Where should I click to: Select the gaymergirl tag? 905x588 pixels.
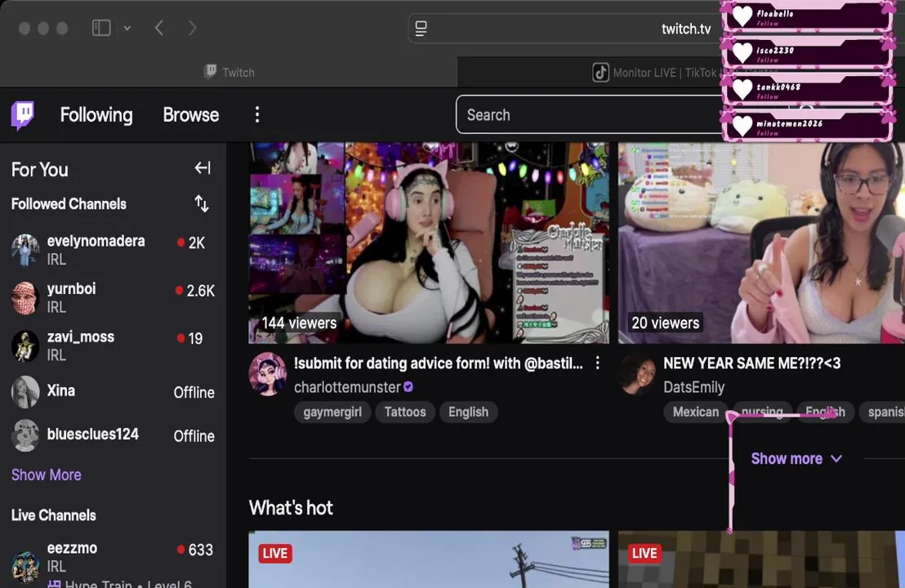coord(332,412)
